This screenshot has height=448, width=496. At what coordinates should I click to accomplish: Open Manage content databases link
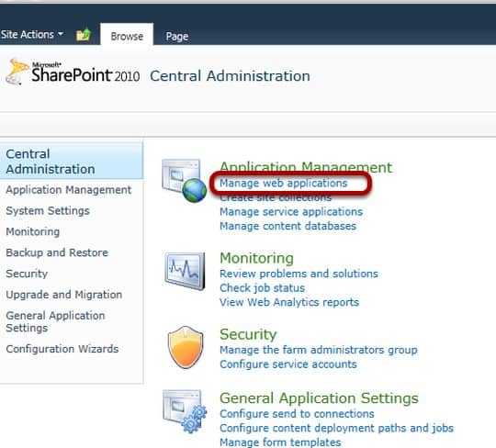click(287, 226)
